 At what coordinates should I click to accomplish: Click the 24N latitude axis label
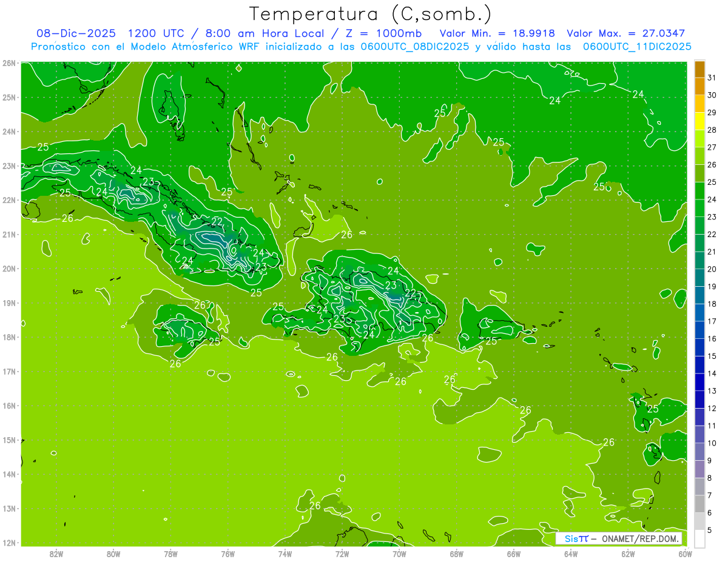(x=9, y=132)
